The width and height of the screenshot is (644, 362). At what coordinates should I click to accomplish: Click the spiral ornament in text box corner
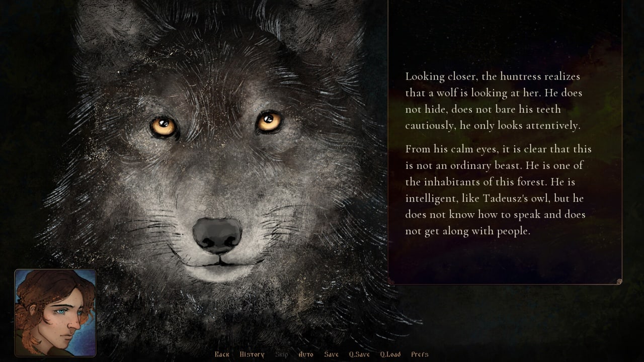tap(619, 282)
